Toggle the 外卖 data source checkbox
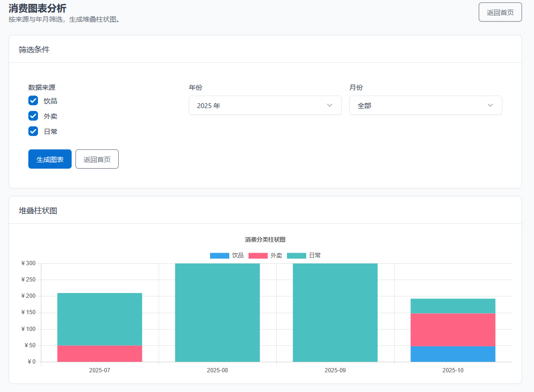534x392 pixels. coord(33,116)
